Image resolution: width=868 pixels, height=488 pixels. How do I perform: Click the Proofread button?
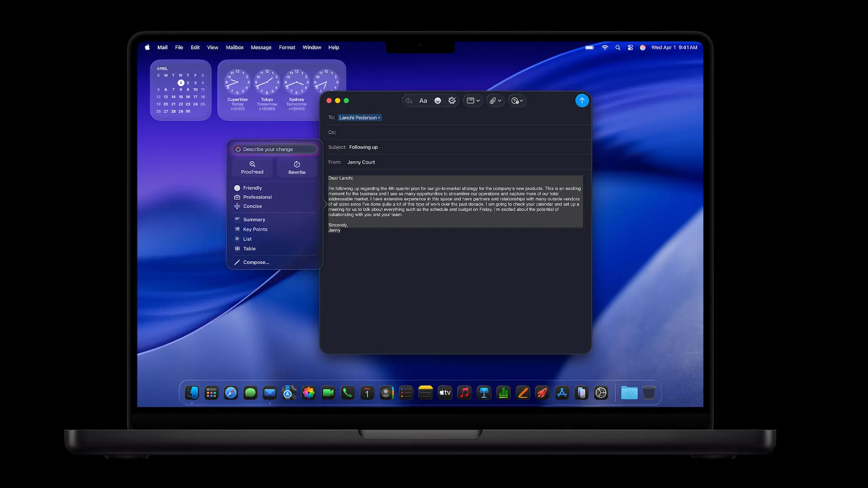(252, 168)
